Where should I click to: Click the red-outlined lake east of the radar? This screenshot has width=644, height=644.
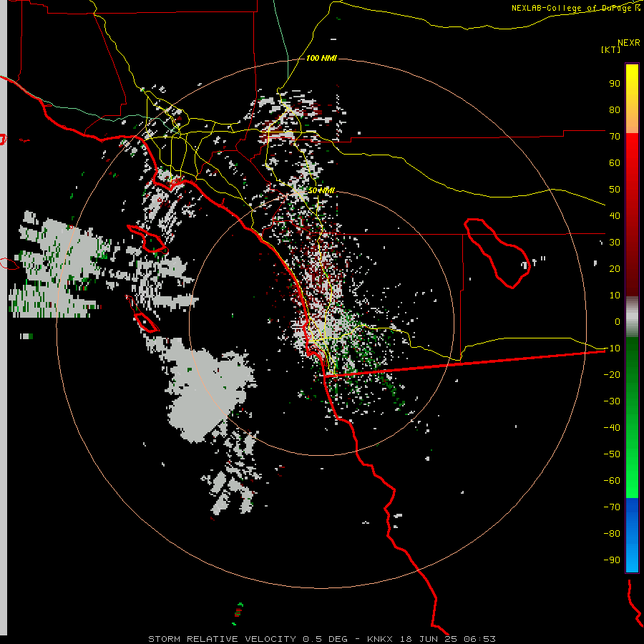coord(497,253)
